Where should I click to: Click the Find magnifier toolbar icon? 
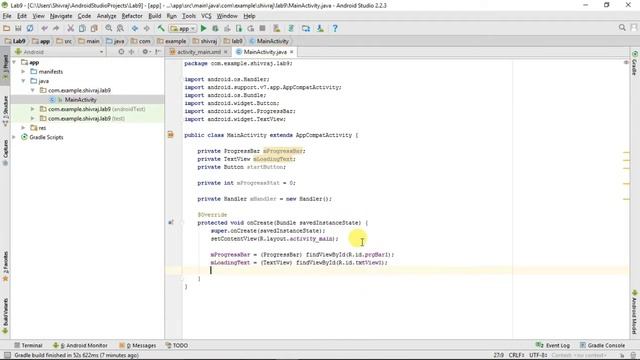click(109, 29)
